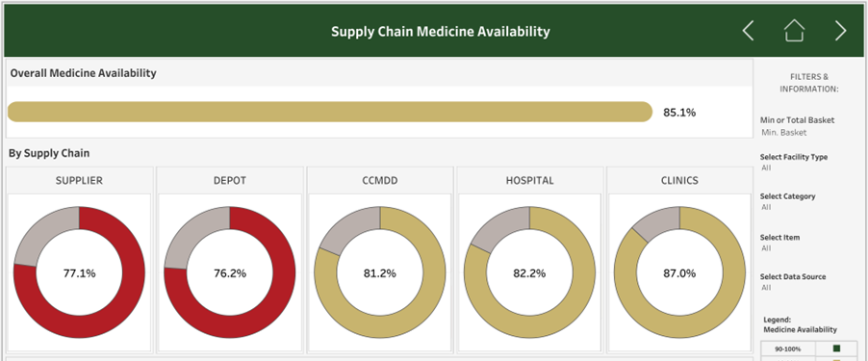Screen dimensions: 868x361
Task: Select the DEPOT donut chart at 76.2%
Action: pyautogui.click(x=230, y=272)
